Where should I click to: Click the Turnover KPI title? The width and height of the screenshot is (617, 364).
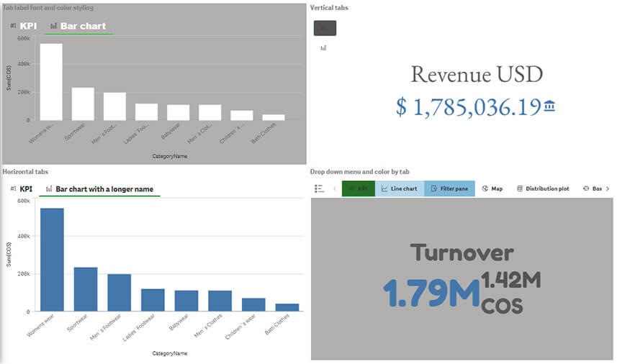[x=461, y=252]
